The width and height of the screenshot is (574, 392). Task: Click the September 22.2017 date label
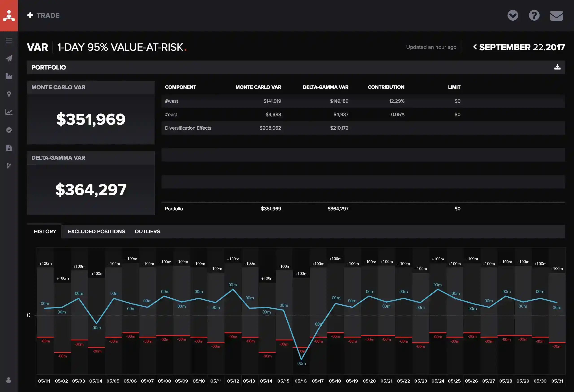click(x=522, y=47)
